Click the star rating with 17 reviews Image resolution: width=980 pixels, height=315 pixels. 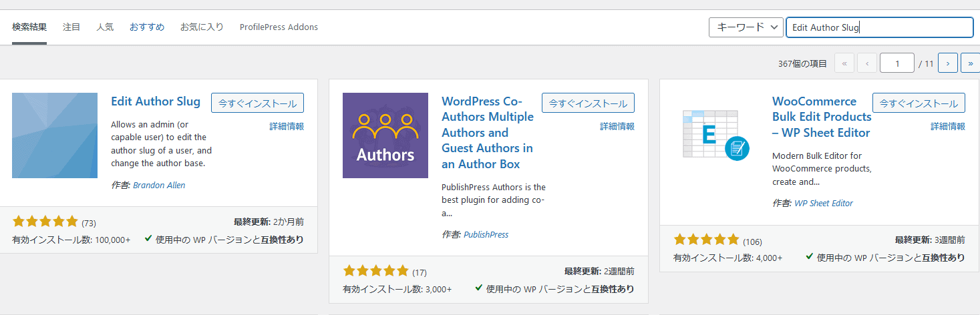pos(375,271)
